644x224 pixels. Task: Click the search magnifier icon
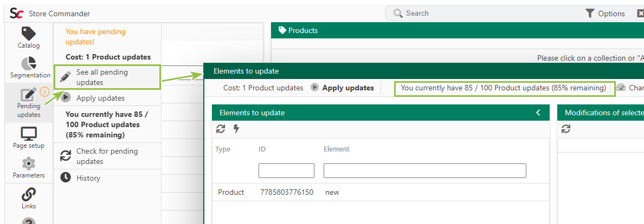click(397, 14)
